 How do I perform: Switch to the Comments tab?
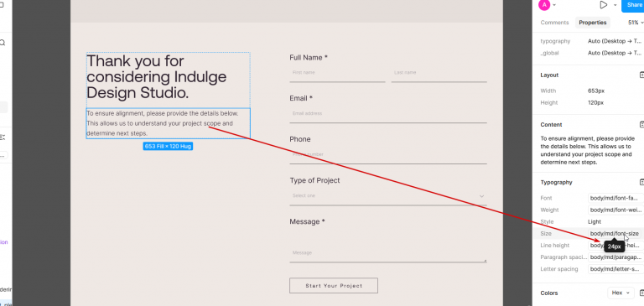tap(554, 23)
